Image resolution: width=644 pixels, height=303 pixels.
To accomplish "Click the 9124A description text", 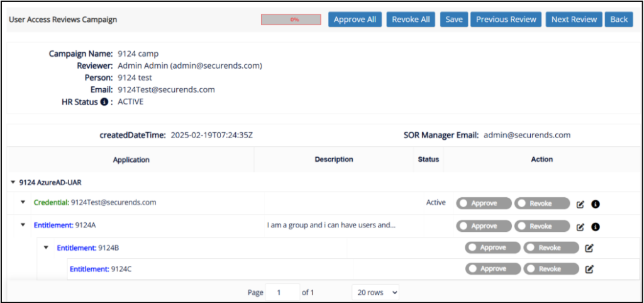I will tap(331, 226).
